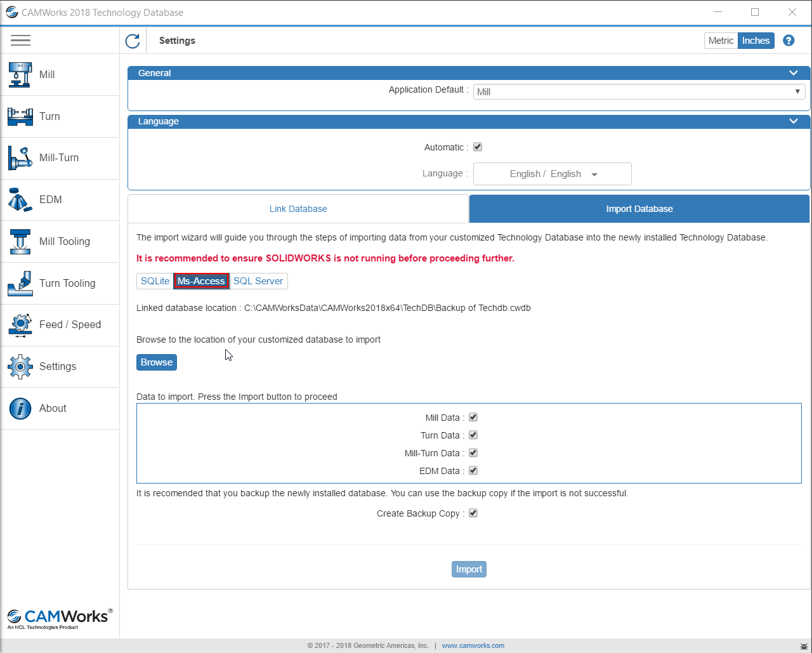Open the Turn Tooling sidebar label
Image resolution: width=812 pixels, height=653 pixels.
pos(67,283)
